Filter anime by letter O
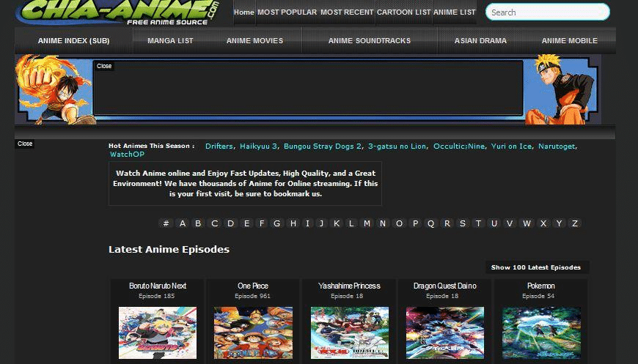This screenshot has height=364, width=638. (x=399, y=223)
